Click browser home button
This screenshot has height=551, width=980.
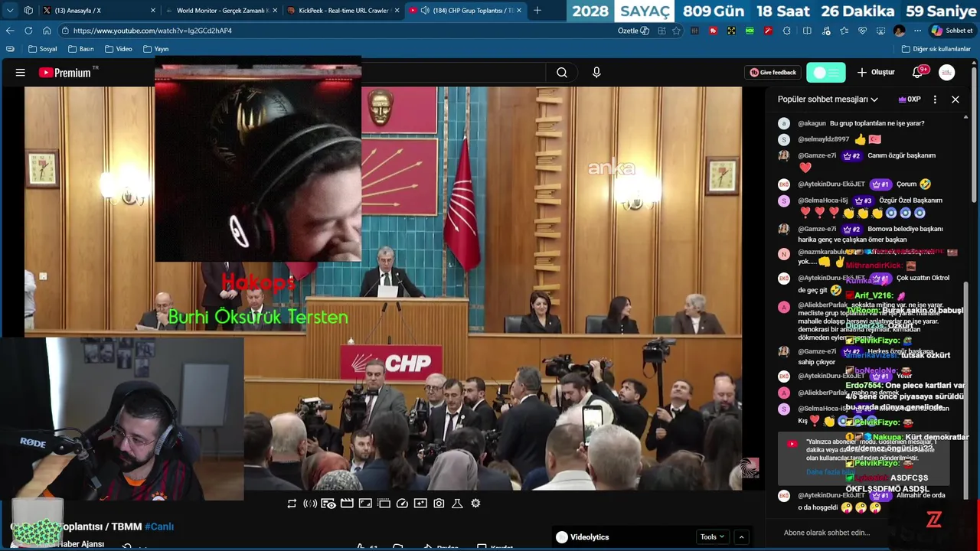click(47, 31)
